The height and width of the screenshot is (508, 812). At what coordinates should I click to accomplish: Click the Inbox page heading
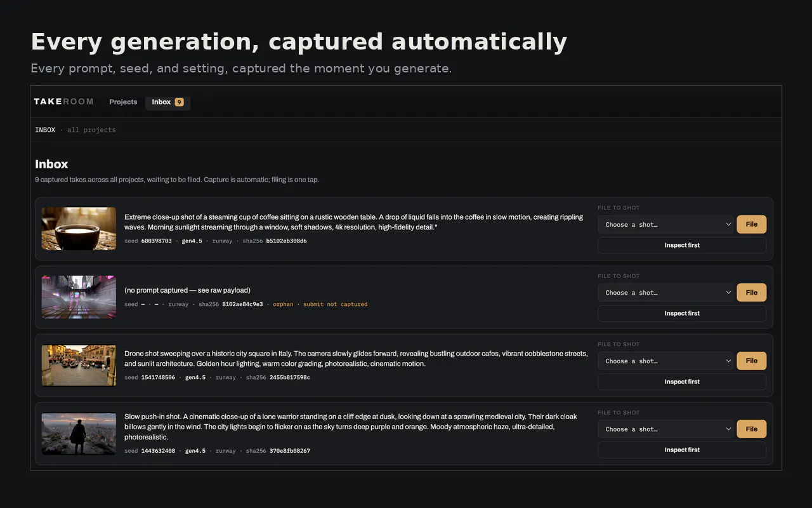(x=51, y=164)
